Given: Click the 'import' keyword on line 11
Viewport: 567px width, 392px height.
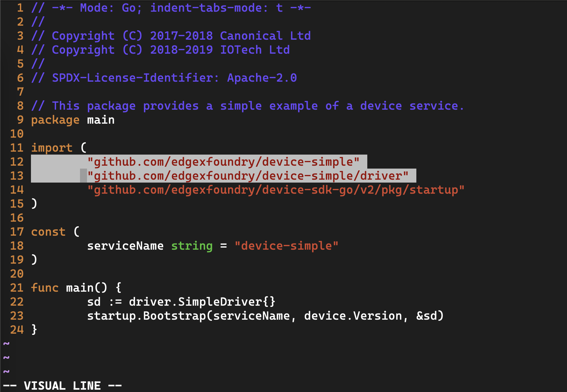Looking at the screenshot, I should coord(52,148).
